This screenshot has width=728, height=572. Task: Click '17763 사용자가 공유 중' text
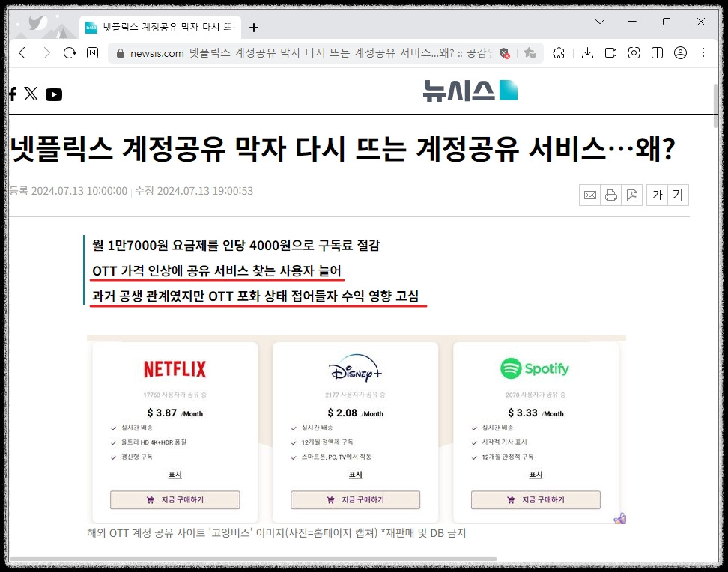175,395
